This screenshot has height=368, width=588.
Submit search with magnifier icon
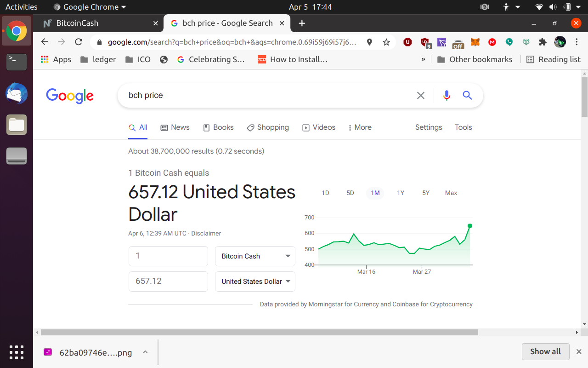coord(467,95)
